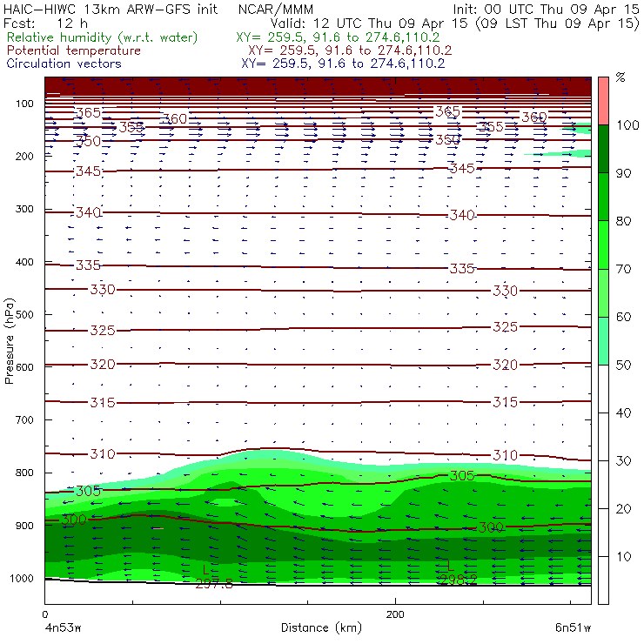Click the 'Fcst: 12 h' label

click(45, 23)
